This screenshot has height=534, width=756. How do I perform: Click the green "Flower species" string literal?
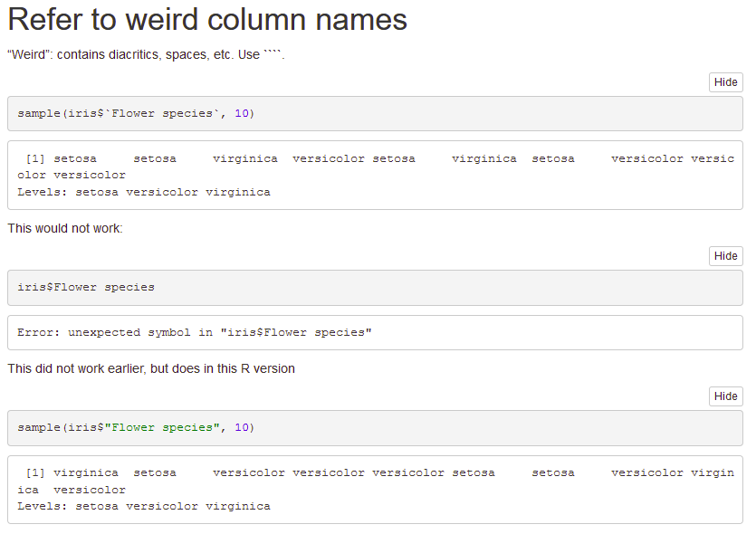pyautogui.click(x=162, y=427)
